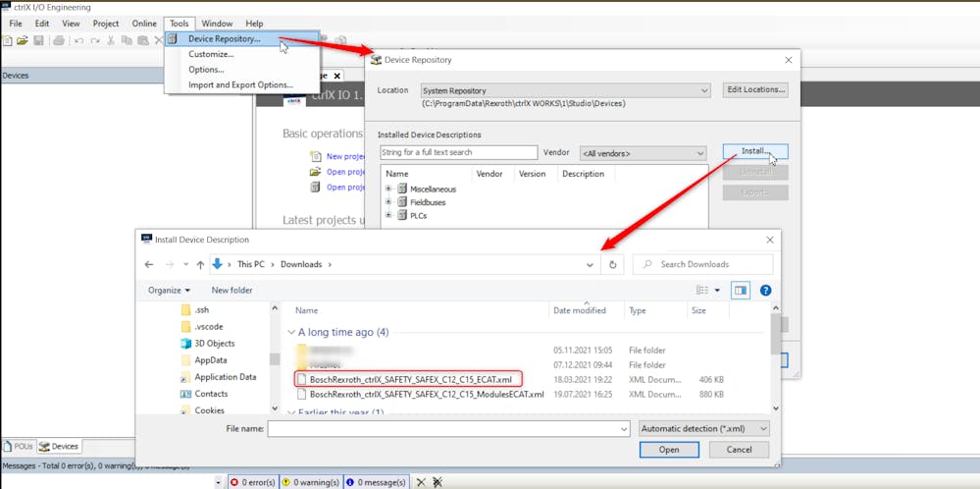Open the File name history dropdown arrow
980x489 pixels.
pyautogui.click(x=624, y=429)
